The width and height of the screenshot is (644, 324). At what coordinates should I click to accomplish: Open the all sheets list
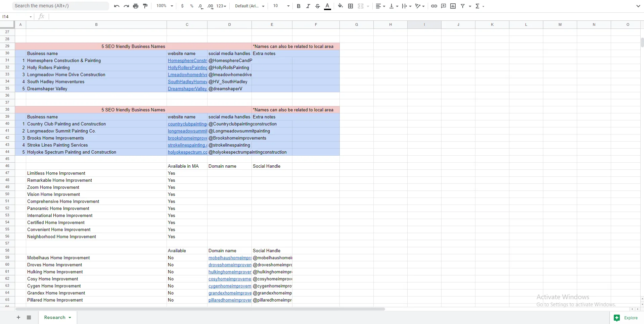point(29,317)
